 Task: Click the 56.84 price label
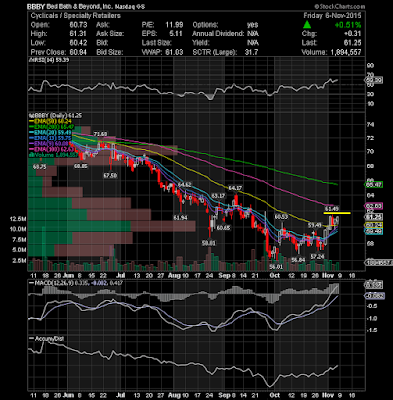coord(298,260)
